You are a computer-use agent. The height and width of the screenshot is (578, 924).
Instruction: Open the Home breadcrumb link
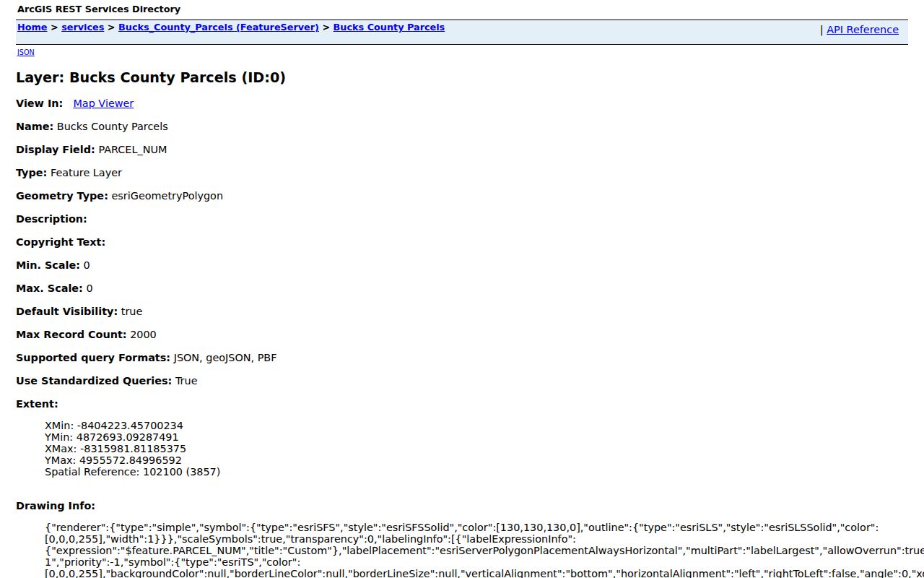[x=32, y=27]
